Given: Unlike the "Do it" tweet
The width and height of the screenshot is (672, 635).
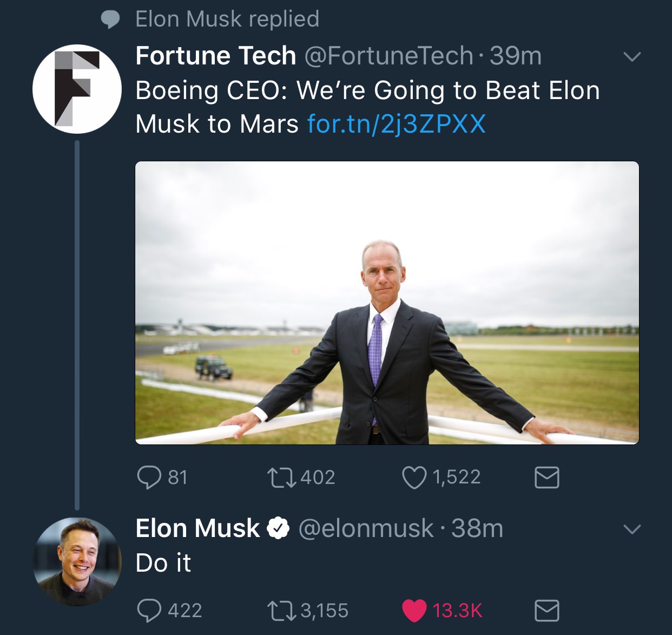Looking at the screenshot, I should pos(414,611).
